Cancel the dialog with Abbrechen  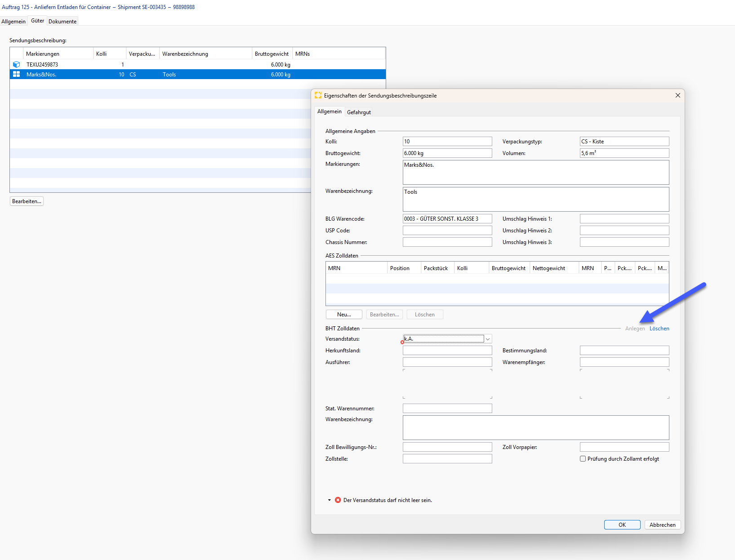(x=663, y=525)
